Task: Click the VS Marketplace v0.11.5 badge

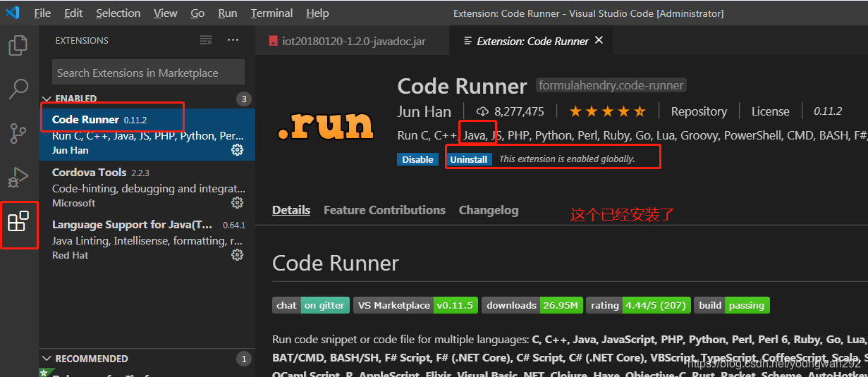Action: (x=416, y=305)
